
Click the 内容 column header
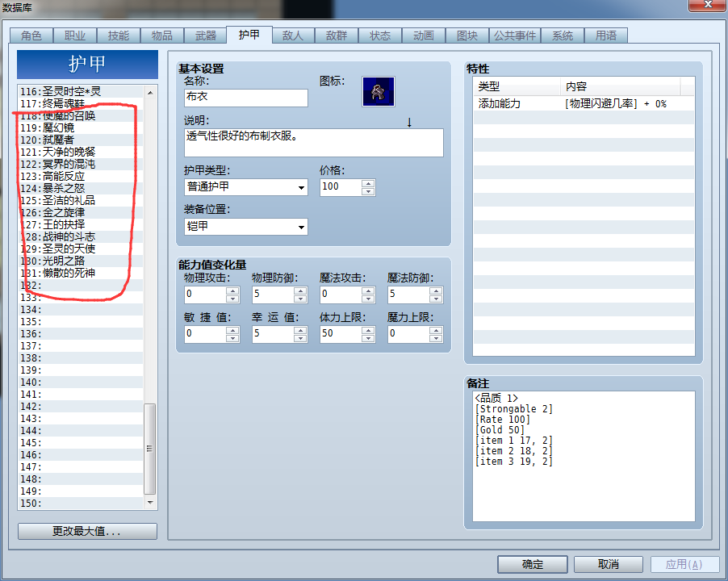[621, 86]
